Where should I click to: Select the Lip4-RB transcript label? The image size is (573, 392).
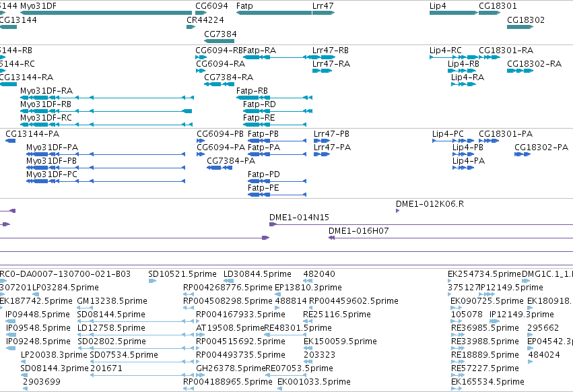463,63
